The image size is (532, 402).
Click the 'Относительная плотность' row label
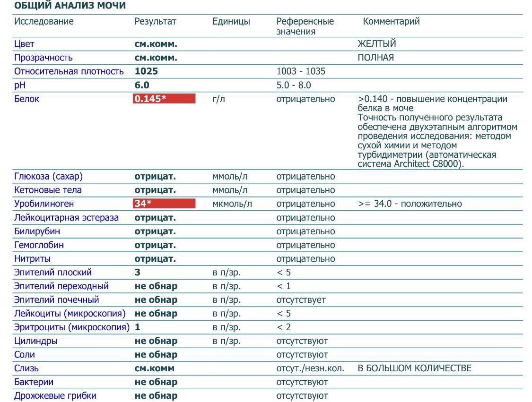[69, 71]
